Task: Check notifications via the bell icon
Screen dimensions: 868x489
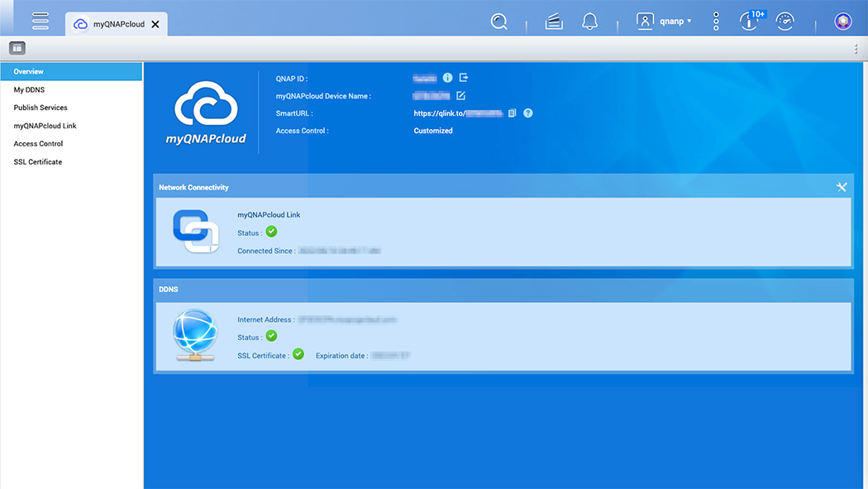Action: 589,21
